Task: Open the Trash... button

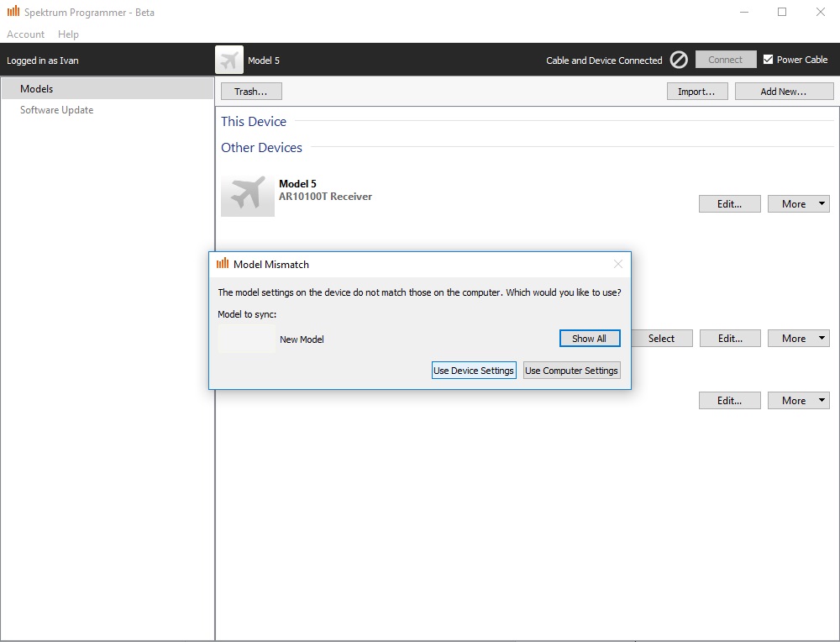Action: coord(250,92)
